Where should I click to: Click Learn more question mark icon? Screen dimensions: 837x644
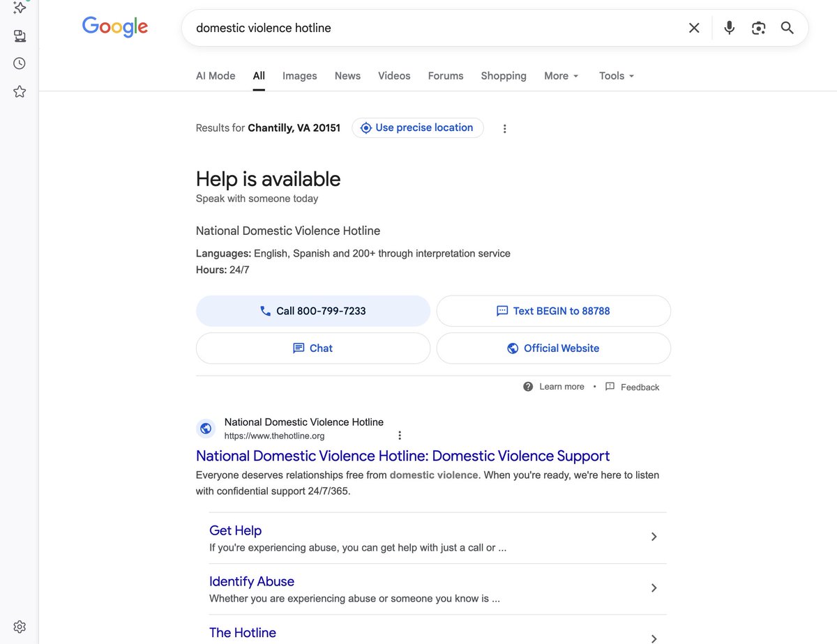tap(528, 386)
